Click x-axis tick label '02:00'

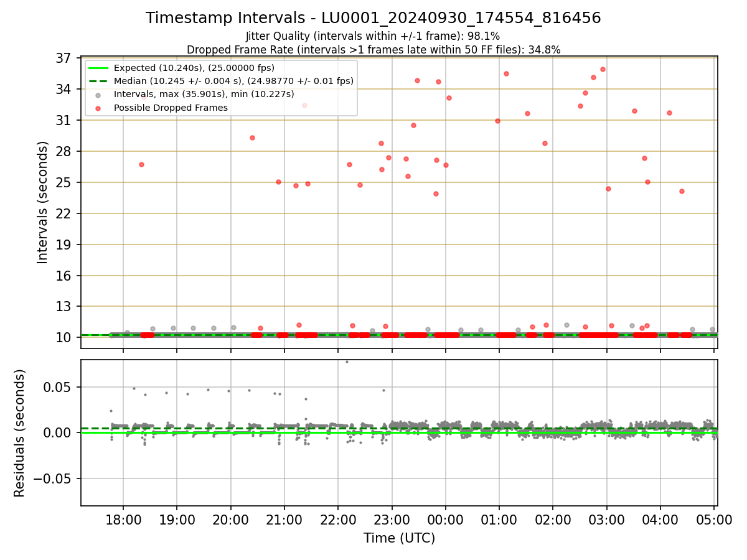[553, 520]
